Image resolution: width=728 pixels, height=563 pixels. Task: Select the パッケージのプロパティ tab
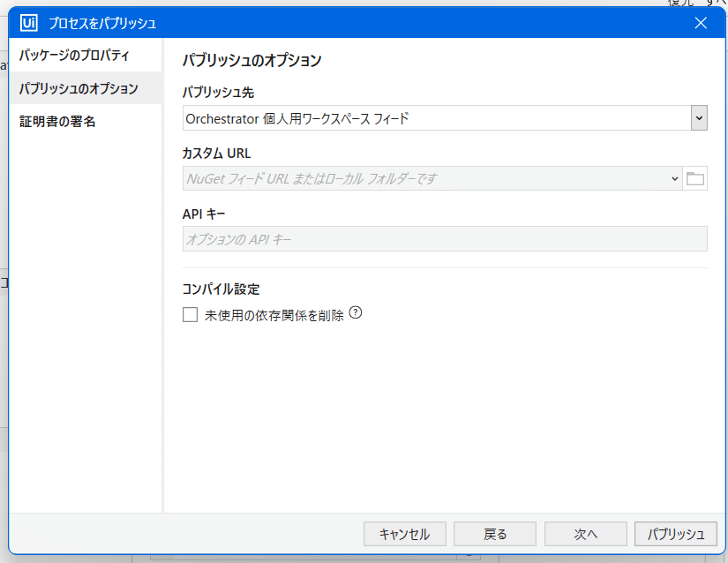(x=85, y=56)
